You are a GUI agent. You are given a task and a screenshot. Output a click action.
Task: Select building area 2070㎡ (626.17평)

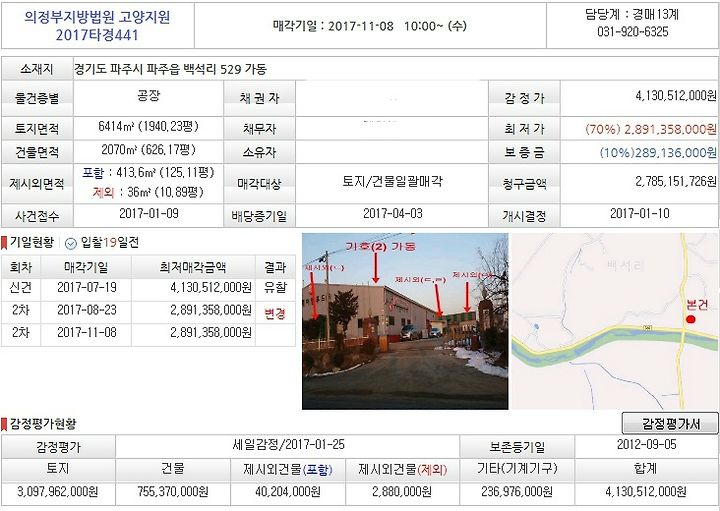[148, 150]
